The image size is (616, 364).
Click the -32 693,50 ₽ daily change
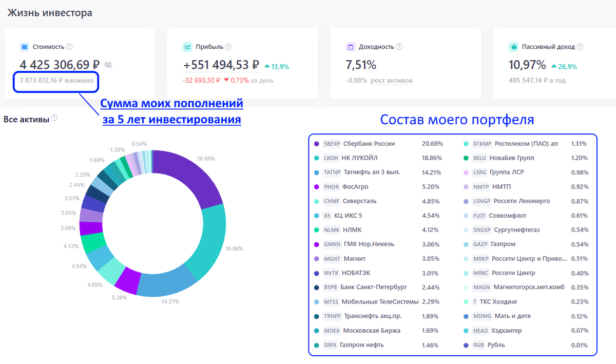(x=201, y=81)
